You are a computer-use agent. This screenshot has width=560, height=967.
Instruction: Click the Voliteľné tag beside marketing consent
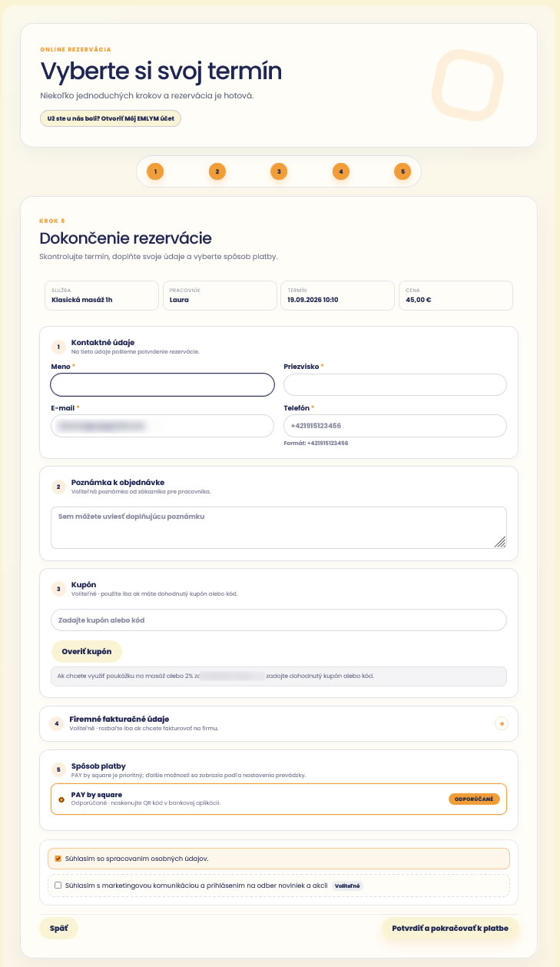(x=348, y=886)
